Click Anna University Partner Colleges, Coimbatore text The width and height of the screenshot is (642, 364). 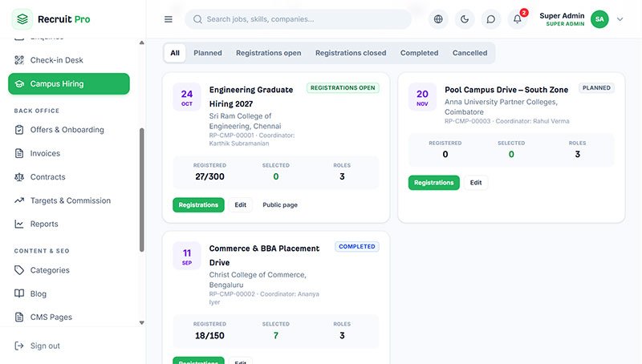click(501, 107)
